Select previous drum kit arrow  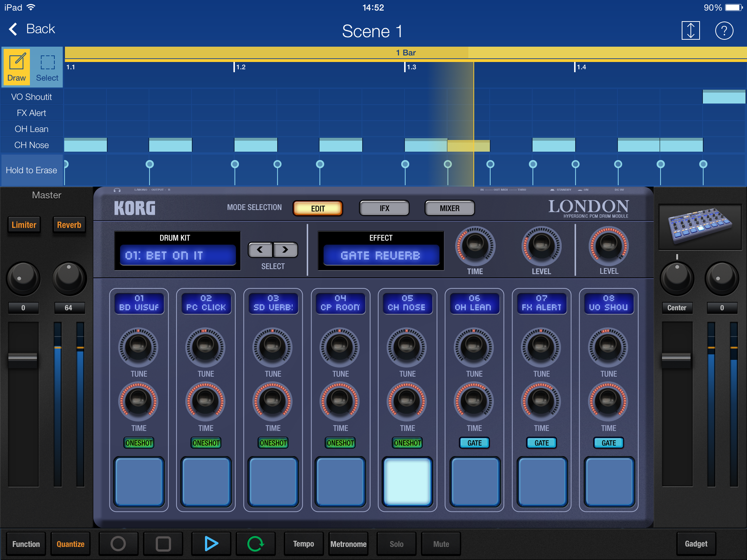pos(260,250)
